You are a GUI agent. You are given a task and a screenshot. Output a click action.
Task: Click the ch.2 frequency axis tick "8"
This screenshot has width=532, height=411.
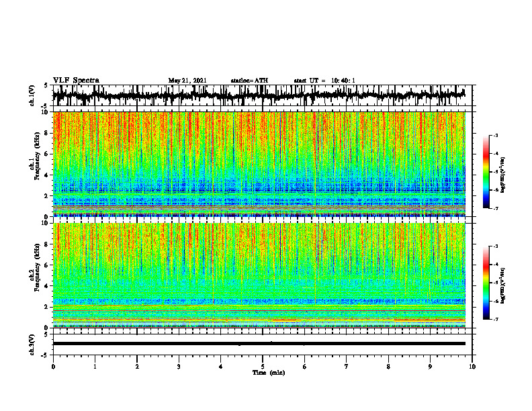(x=47, y=244)
